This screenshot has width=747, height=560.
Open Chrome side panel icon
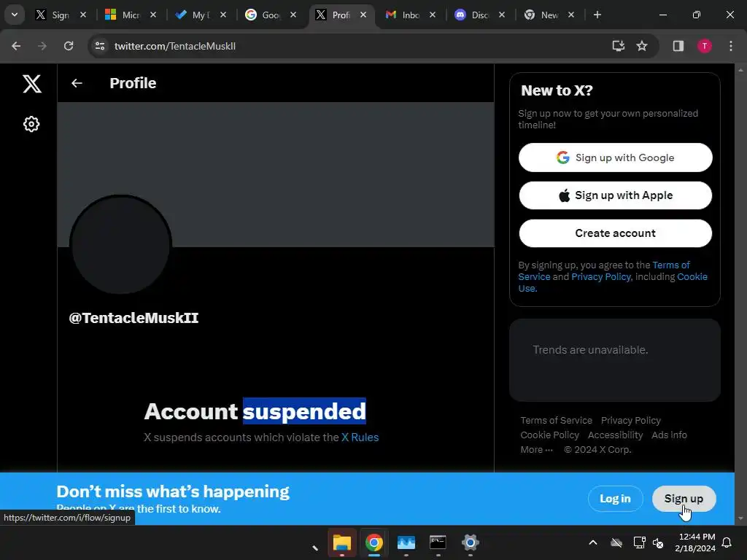point(678,46)
